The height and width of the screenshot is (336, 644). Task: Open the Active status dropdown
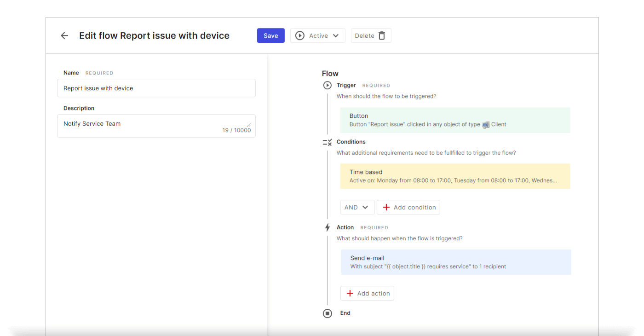[x=318, y=36]
